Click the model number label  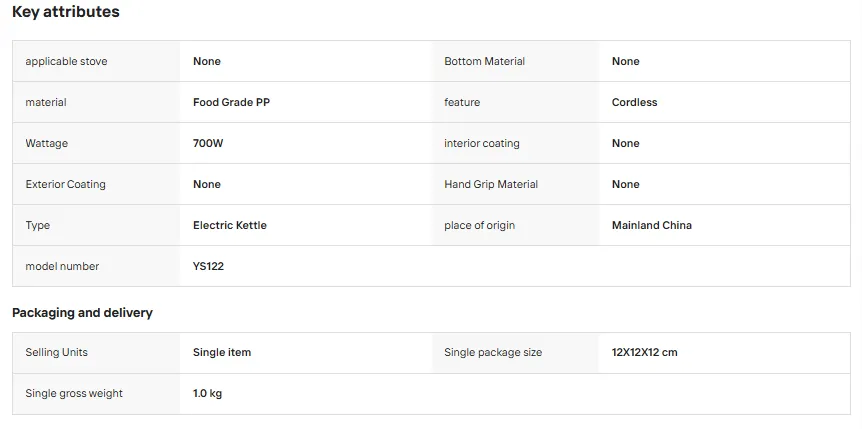[x=62, y=266]
